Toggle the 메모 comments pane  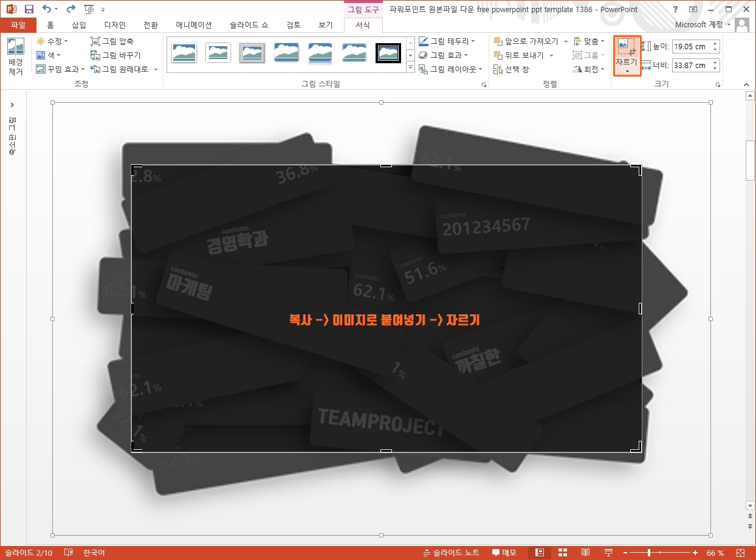coord(504,553)
